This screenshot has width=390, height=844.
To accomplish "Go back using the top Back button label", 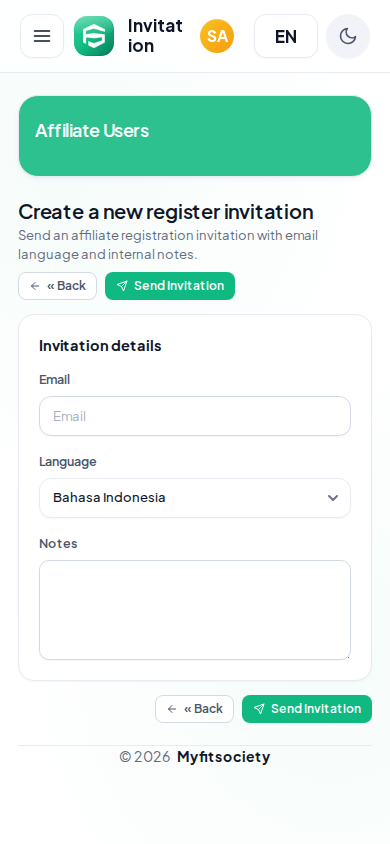I will 66,286.
